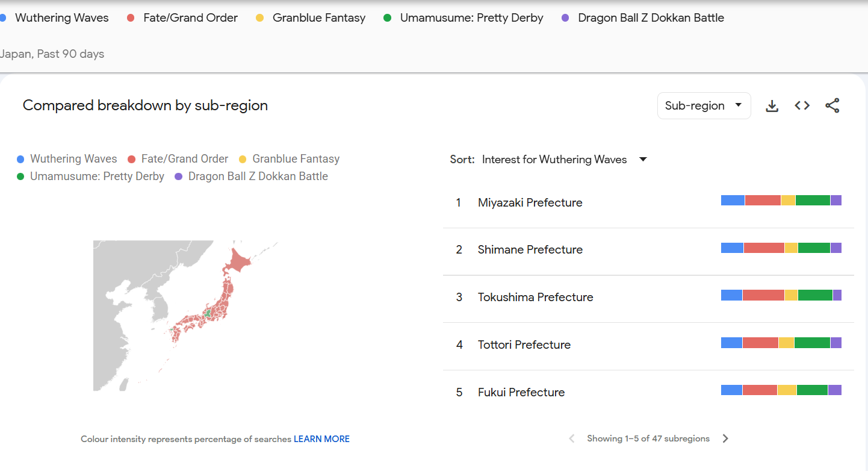This screenshot has width=868, height=471.
Task: Download the sub-region data as CSV
Action: click(x=772, y=106)
